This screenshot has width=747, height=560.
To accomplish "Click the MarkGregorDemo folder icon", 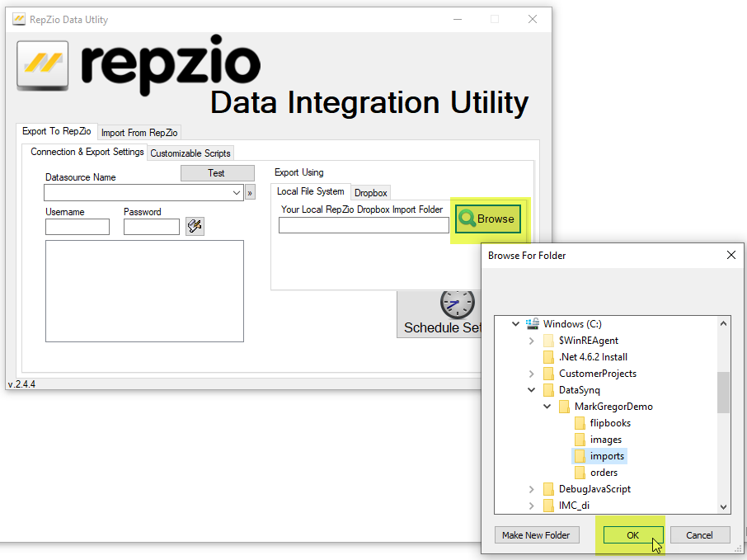I will [x=565, y=407].
